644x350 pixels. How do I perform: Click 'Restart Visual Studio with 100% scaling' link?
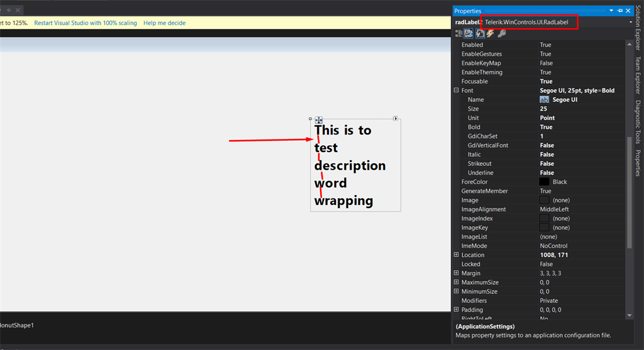point(86,23)
